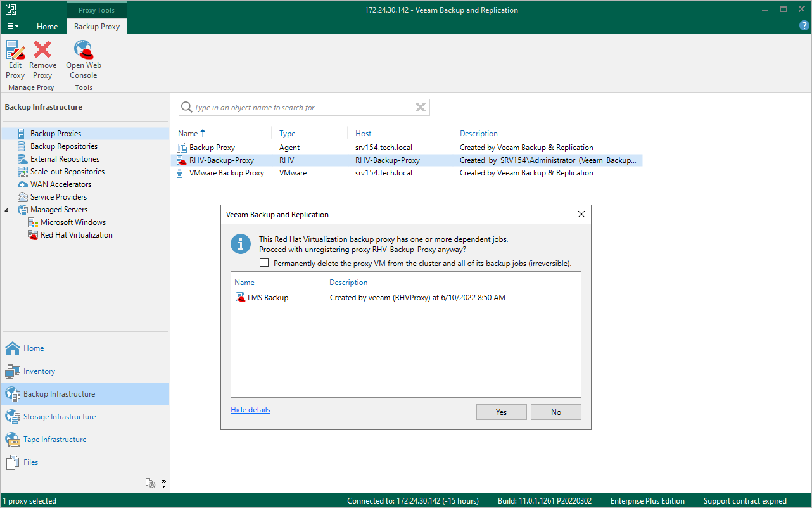Click No to cancel unregistering
Screen dimensions: 812x508
click(555, 412)
